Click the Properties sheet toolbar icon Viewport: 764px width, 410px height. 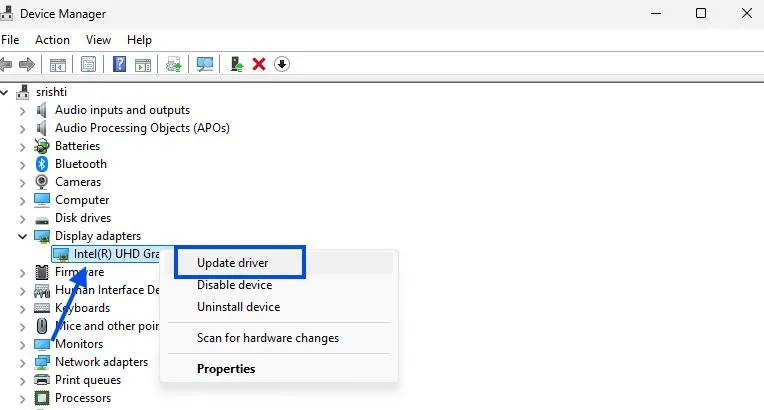88,64
